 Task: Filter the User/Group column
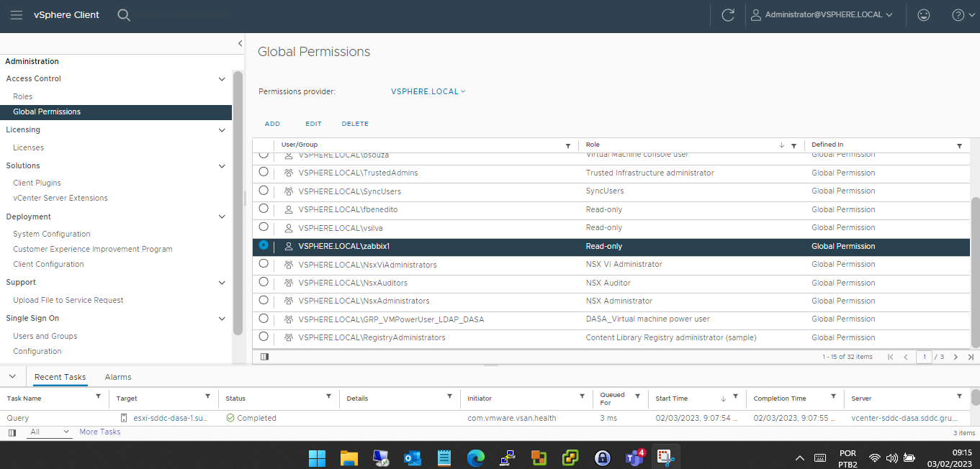568,145
